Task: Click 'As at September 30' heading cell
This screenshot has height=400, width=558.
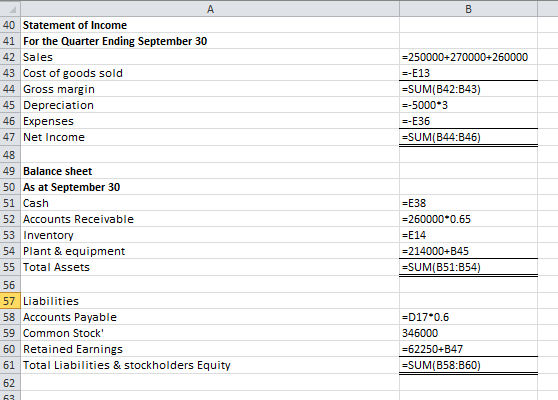Action: point(210,187)
